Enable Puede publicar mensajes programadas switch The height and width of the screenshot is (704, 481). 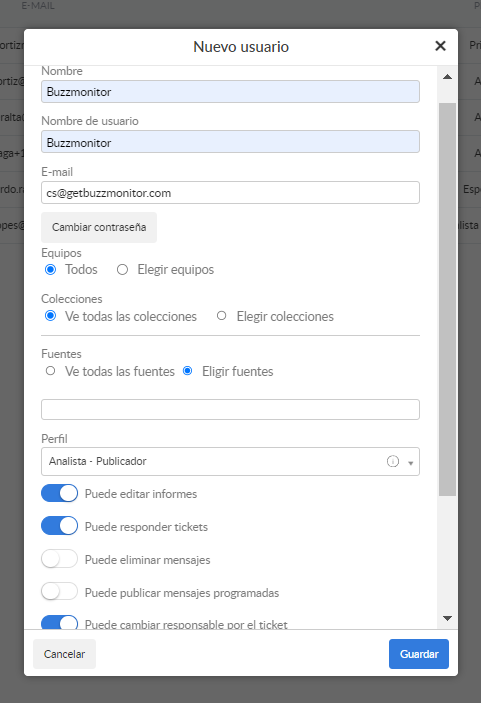click(x=59, y=592)
